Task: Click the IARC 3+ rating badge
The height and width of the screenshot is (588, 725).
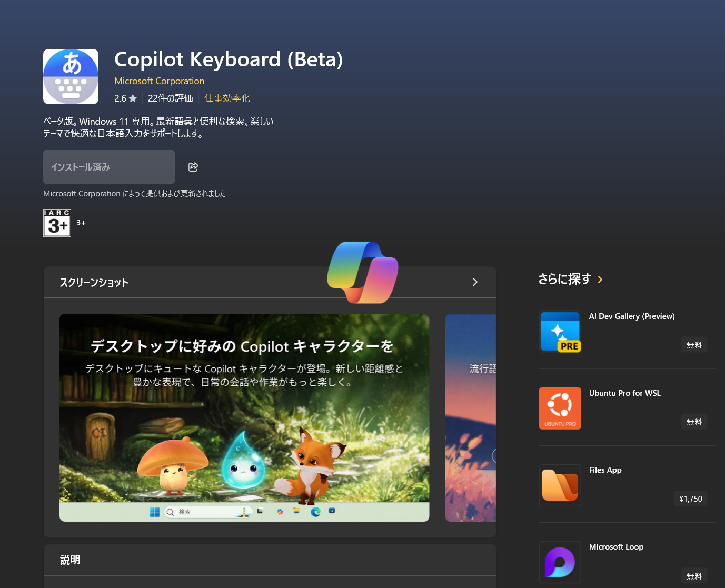Action: [x=57, y=223]
